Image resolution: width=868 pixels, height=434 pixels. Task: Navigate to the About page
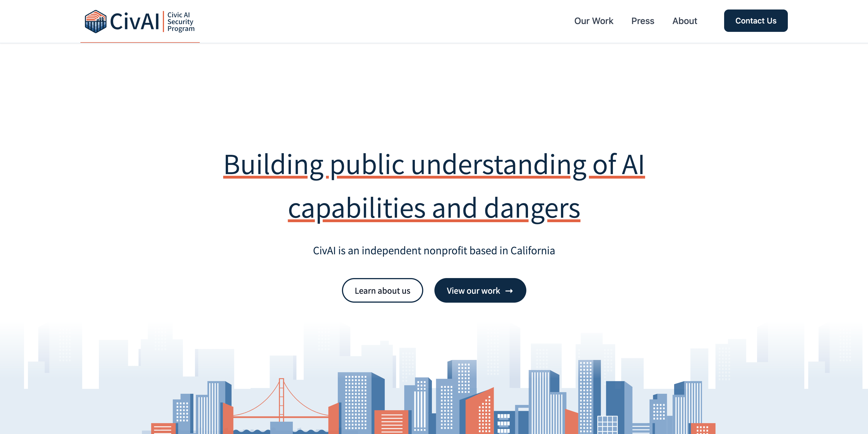[x=684, y=21]
